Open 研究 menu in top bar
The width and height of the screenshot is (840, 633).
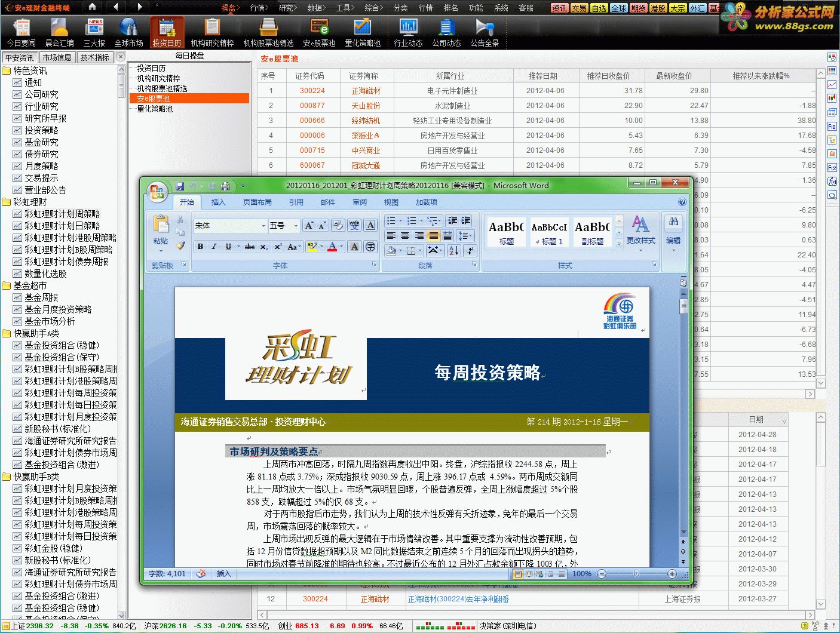click(287, 8)
